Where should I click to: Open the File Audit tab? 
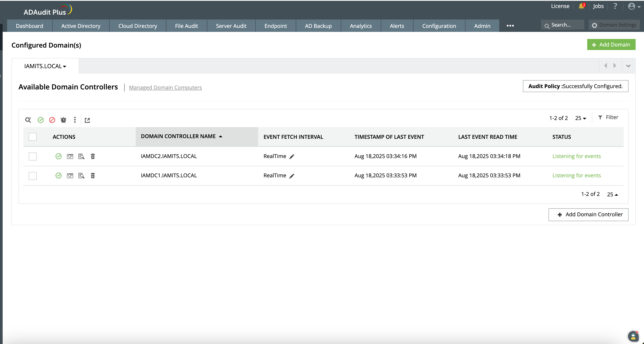click(x=186, y=26)
